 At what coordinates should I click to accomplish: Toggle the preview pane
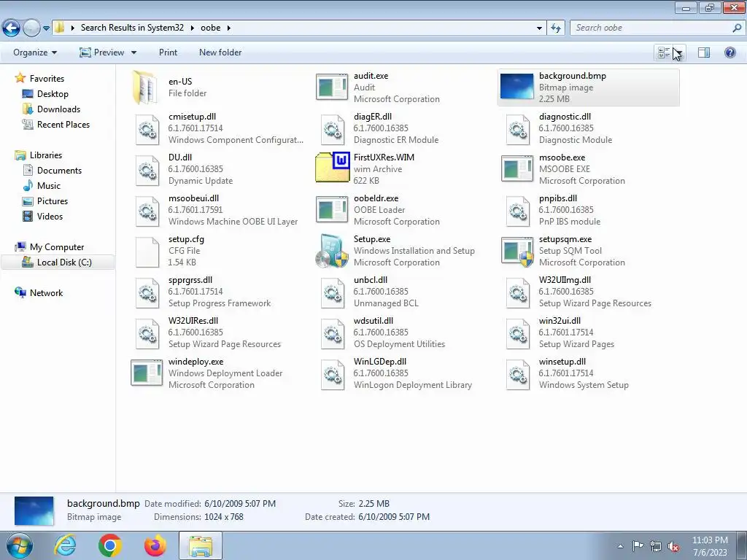(x=704, y=52)
